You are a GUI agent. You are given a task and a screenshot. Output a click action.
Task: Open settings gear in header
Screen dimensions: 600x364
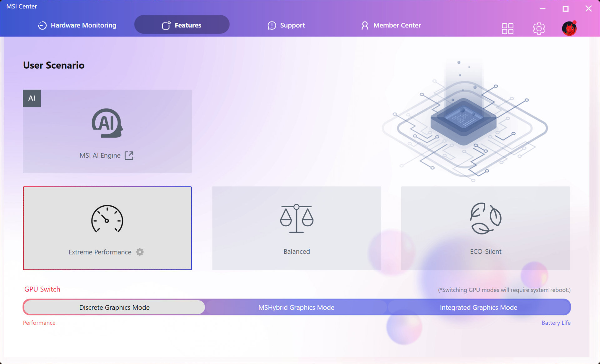539,28
